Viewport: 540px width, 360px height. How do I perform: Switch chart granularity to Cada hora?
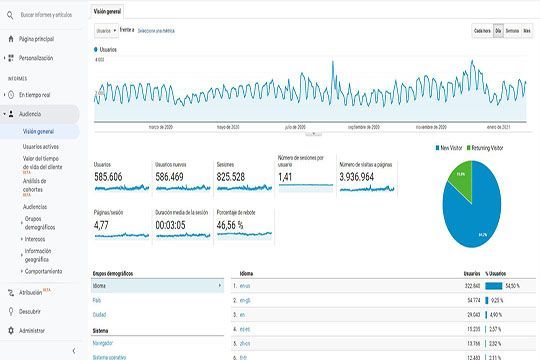tap(482, 31)
